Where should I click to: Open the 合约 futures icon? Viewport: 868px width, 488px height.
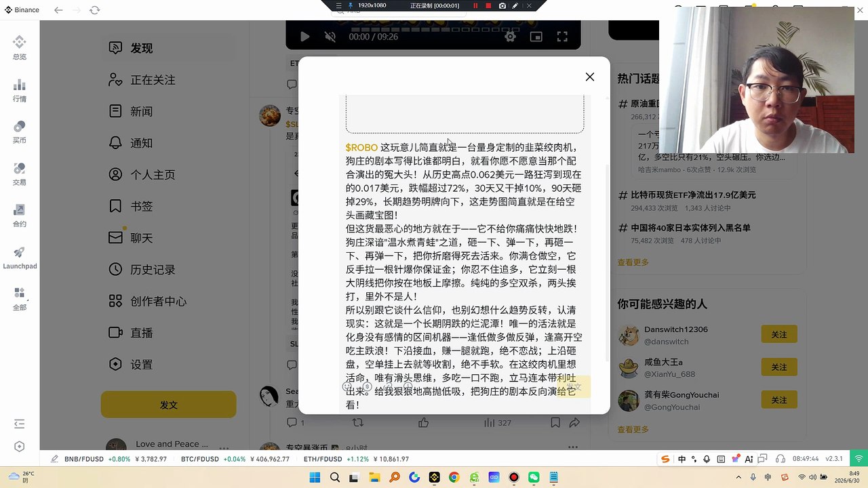[x=19, y=210]
